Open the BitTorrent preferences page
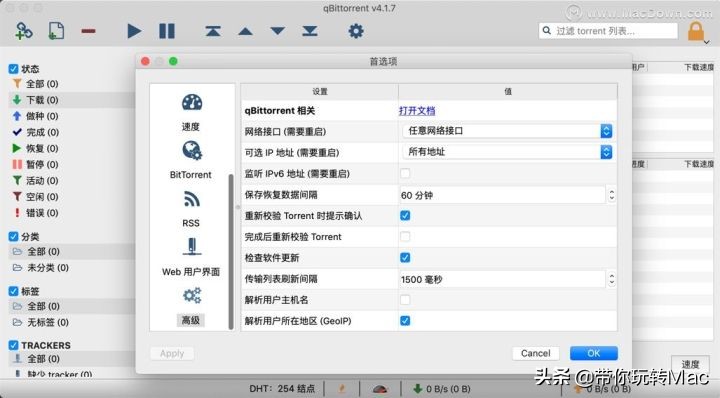 (x=191, y=160)
